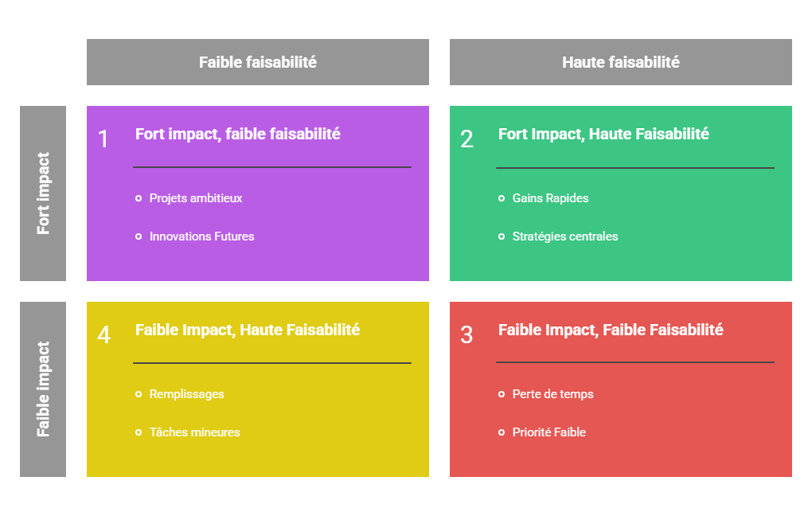Select the heading "Fort Impact, Haute Faisabilité"
The image size is (812, 516).
pos(603,134)
